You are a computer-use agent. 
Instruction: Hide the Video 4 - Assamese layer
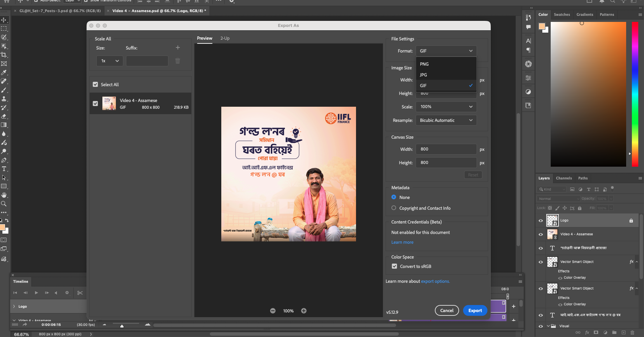(x=541, y=234)
